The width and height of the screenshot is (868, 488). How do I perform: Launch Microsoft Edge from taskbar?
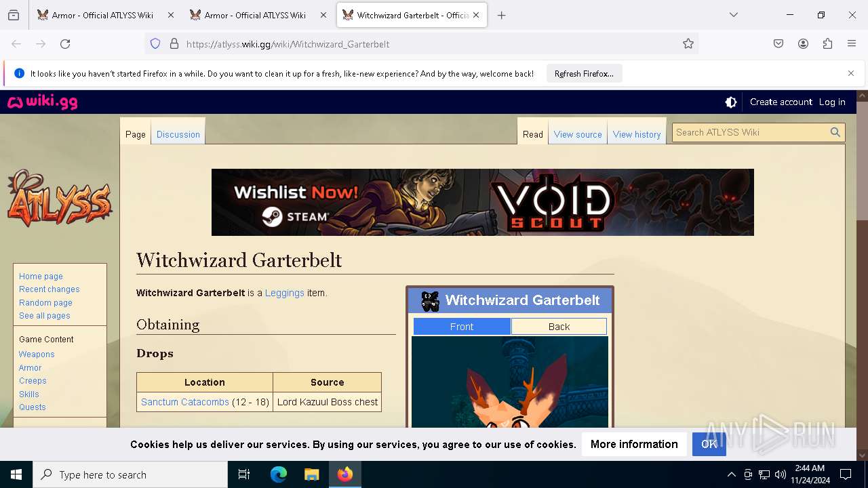click(x=279, y=474)
